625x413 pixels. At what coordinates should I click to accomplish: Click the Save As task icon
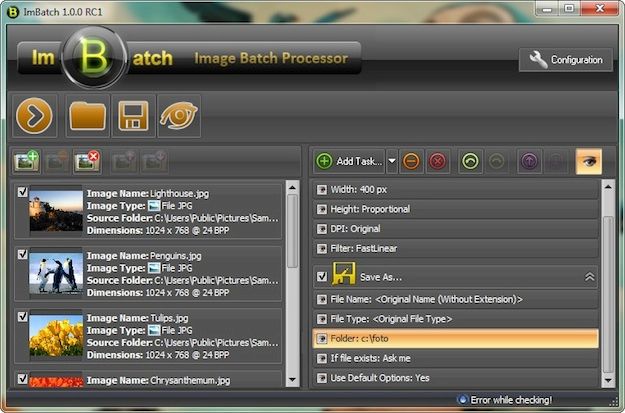pos(344,273)
